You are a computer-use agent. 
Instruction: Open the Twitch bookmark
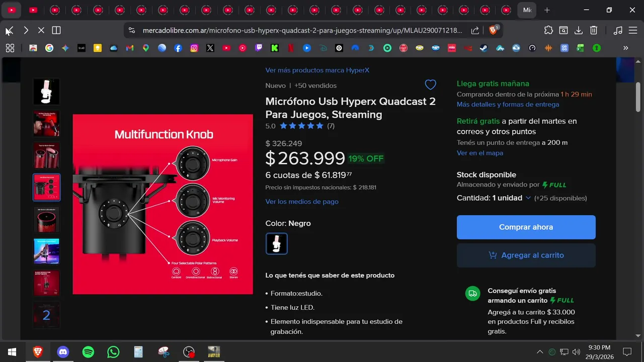[x=259, y=48]
